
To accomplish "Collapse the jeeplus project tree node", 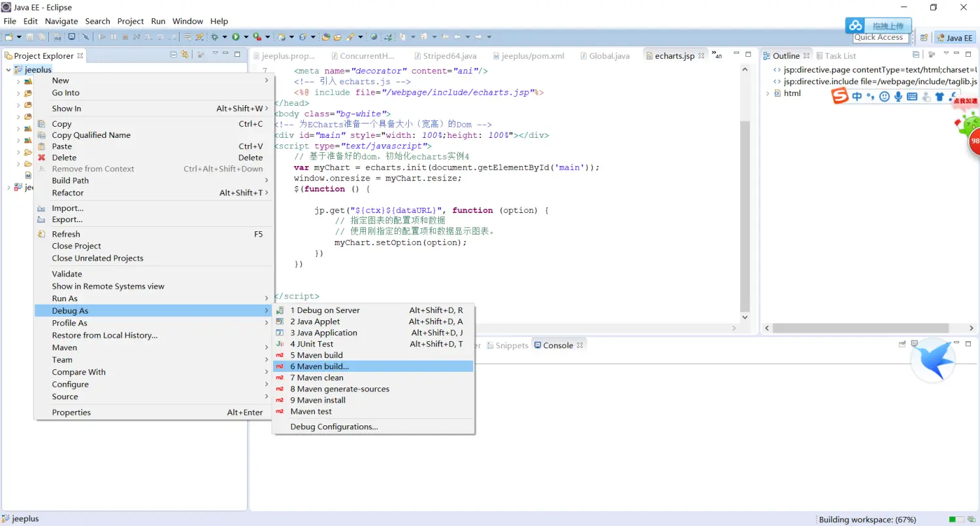I will click(8, 70).
